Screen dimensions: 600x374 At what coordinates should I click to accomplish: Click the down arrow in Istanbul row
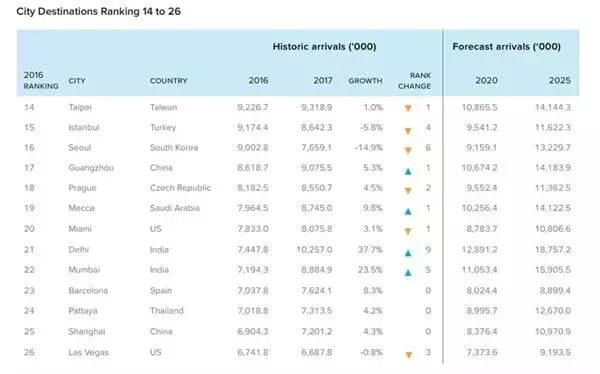click(x=408, y=131)
